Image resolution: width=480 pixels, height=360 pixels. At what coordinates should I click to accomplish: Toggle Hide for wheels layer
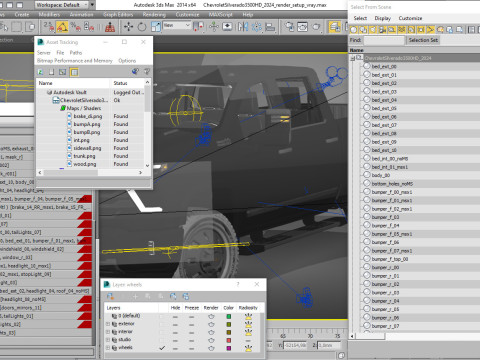[x=175, y=348]
